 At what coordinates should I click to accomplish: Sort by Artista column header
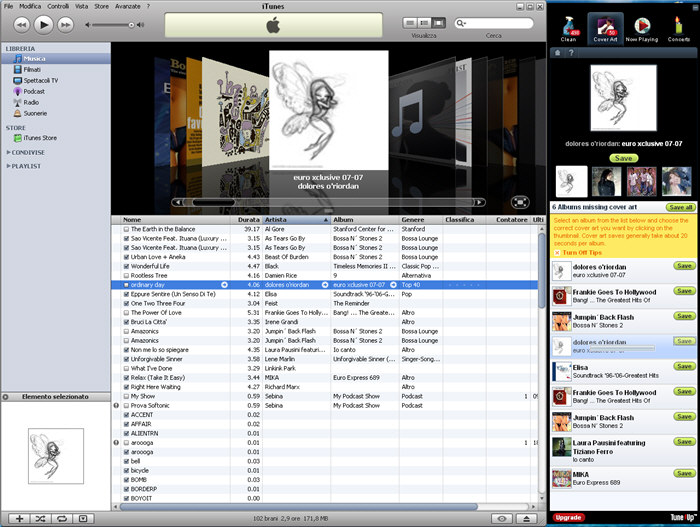(296, 220)
